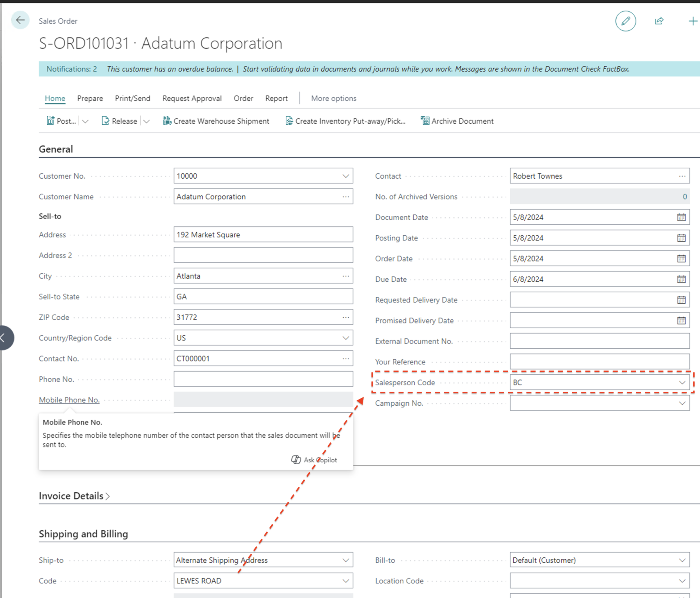This screenshot has width=700, height=598.
Task: Click the Release action icon
Action: (x=105, y=121)
